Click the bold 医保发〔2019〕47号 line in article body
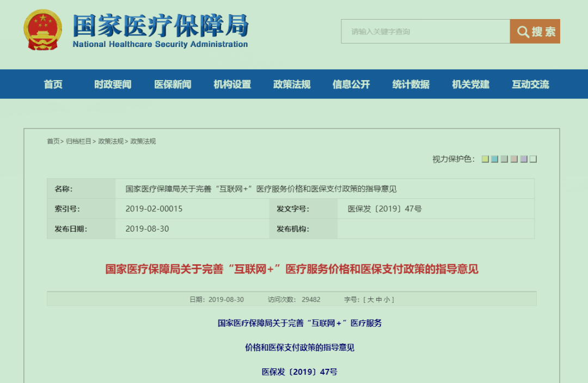Viewport: 588px width, 383px height. [299, 372]
